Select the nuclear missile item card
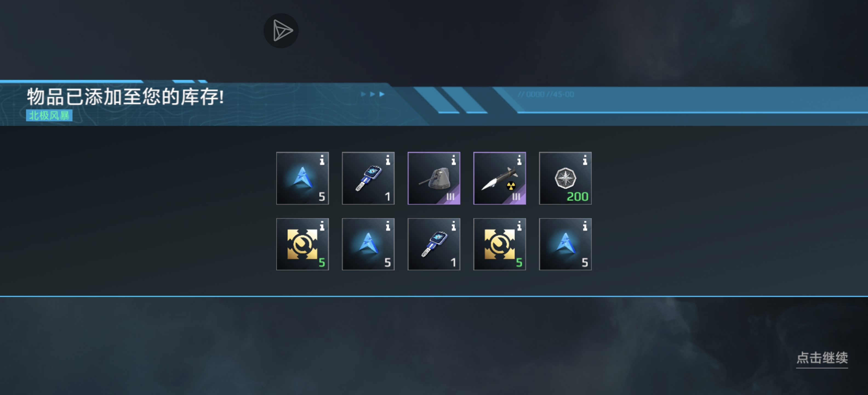The image size is (868, 395). 499,178
